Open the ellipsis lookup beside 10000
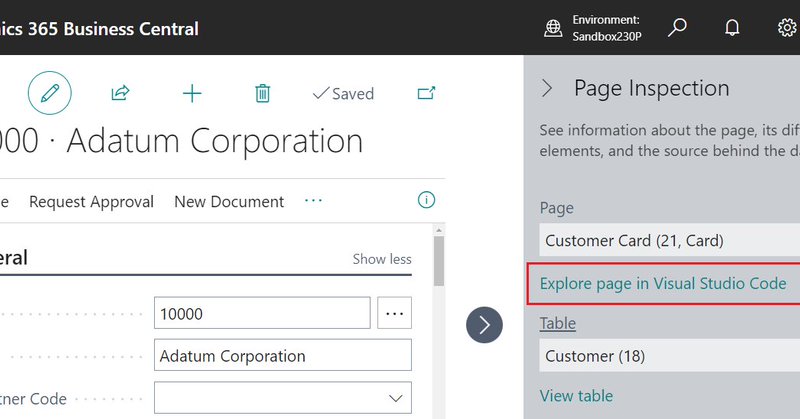The image size is (800, 419). pos(394,313)
